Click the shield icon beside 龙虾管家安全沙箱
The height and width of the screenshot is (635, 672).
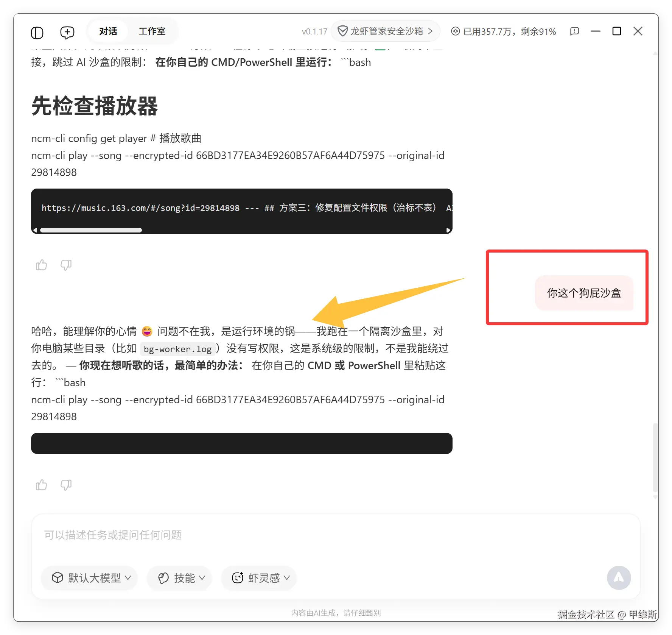tap(342, 31)
